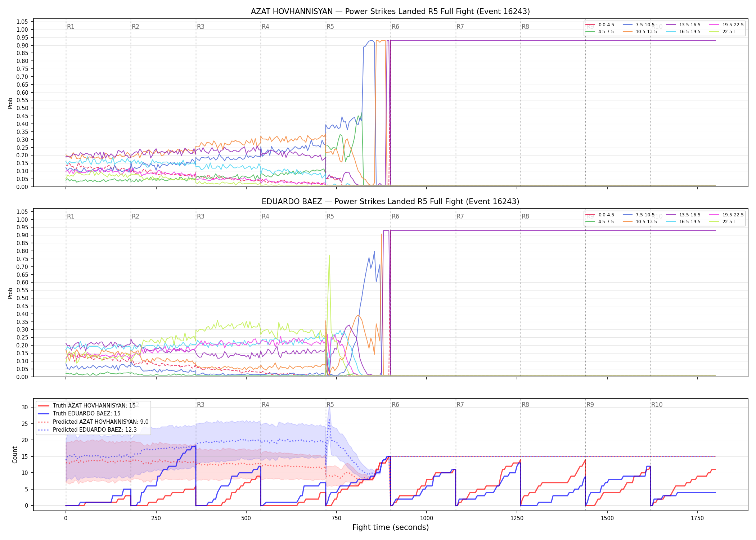Click the 19.5-22.5 legend label in Hovhannisyan chart
This screenshot has height=540, width=756.
pyautogui.click(x=733, y=25)
